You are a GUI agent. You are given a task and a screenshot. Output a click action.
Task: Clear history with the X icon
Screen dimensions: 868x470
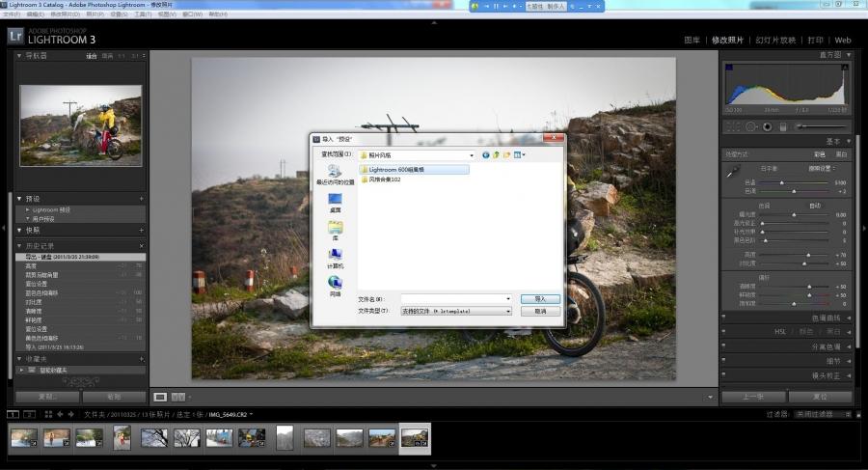pyautogui.click(x=141, y=245)
